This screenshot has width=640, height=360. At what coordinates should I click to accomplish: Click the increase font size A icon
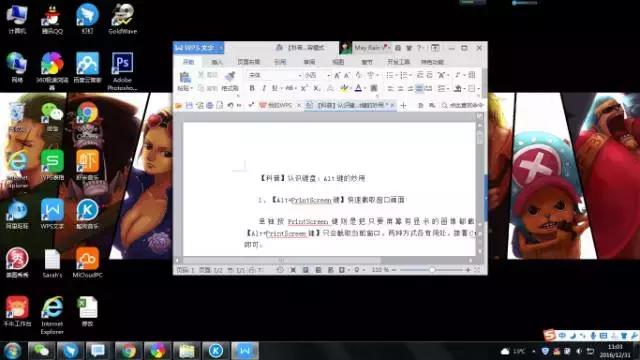click(x=337, y=75)
